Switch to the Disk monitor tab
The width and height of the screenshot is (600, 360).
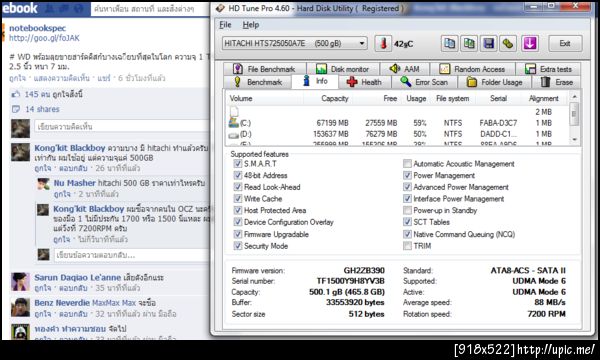tap(342, 69)
